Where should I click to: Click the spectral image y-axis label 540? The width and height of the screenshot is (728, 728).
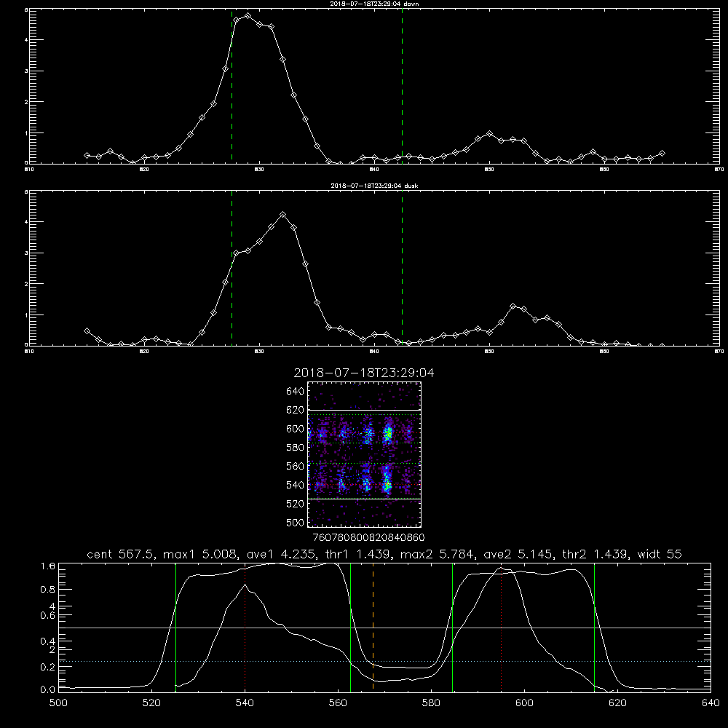[x=295, y=485]
